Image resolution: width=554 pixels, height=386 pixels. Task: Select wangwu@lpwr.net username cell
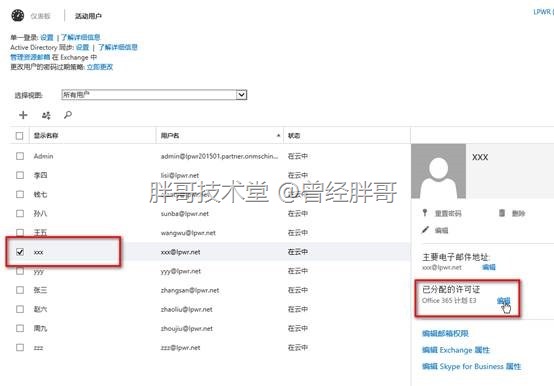(x=188, y=233)
